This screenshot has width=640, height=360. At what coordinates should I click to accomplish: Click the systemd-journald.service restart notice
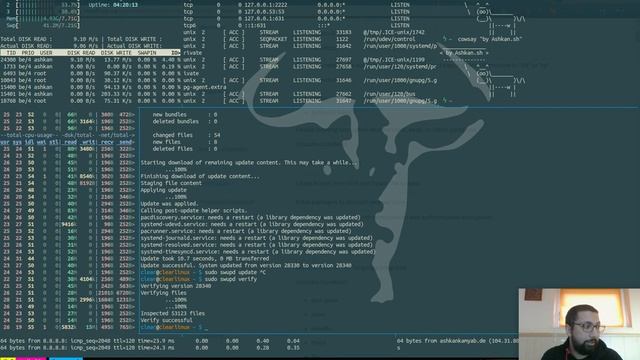point(257,238)
